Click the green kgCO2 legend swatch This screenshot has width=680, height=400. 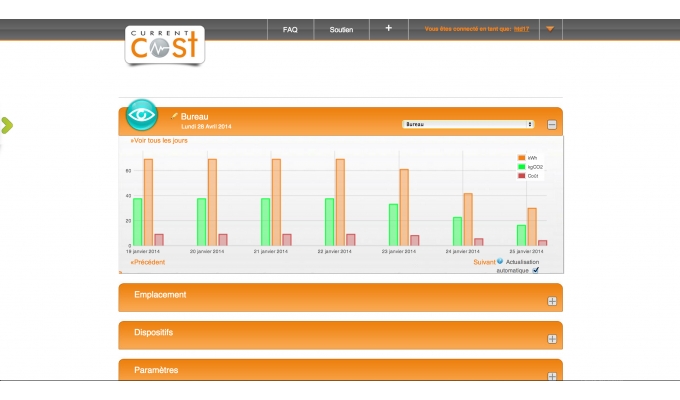521,167
